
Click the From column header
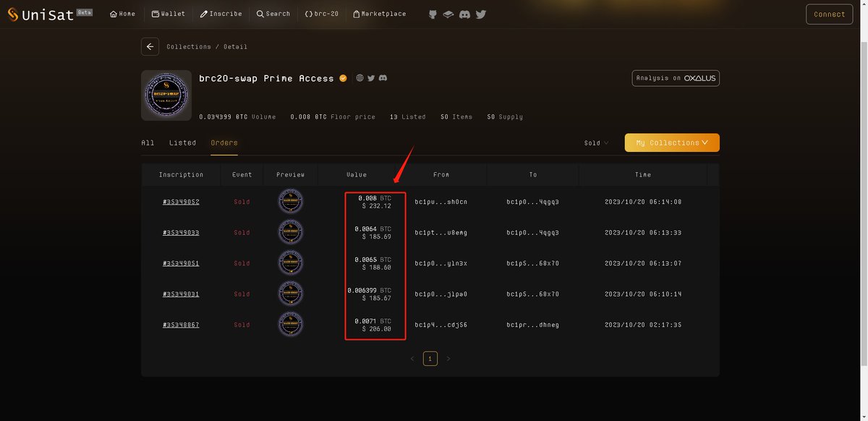click(x=441, y=175)
